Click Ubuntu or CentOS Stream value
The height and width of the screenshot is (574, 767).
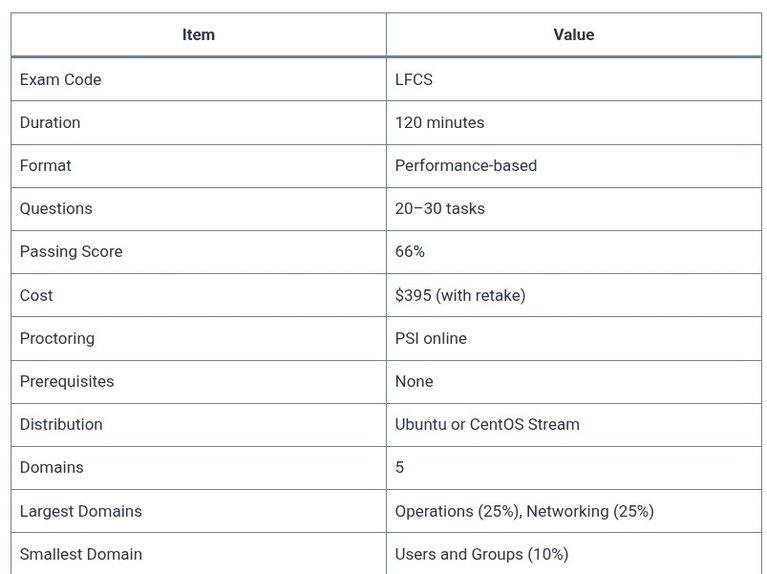[487, 424]
